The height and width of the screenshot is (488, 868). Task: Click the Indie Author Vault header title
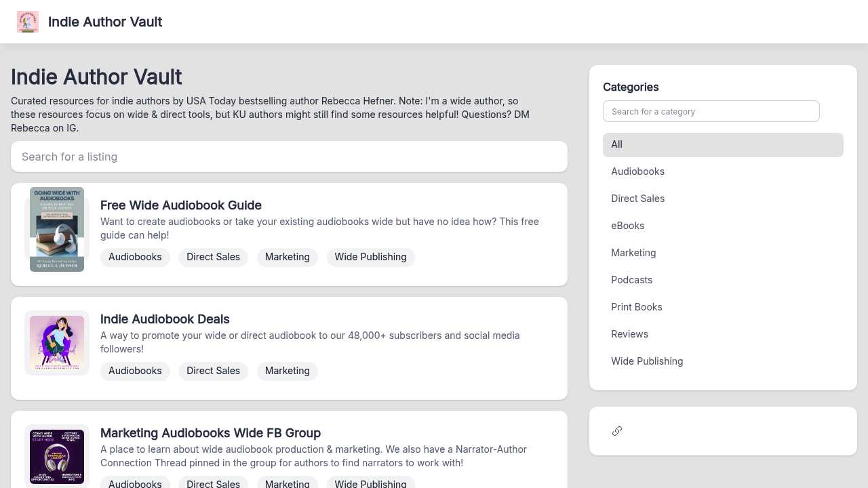coord(105,22)
